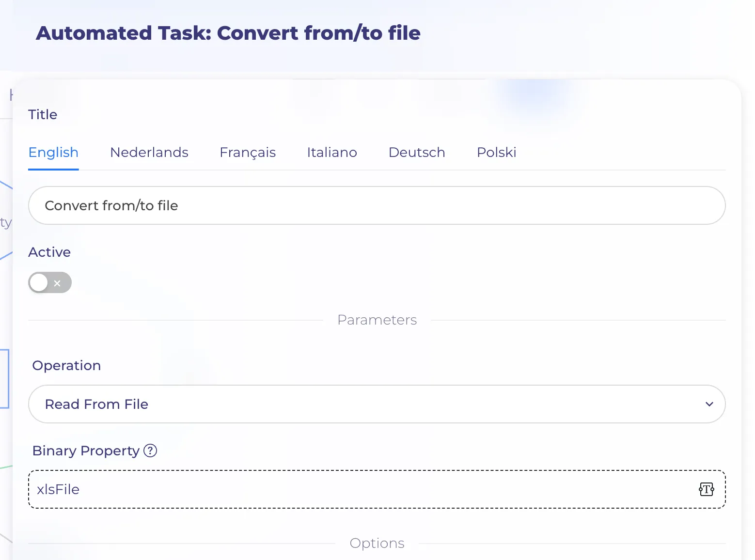The width and height of the screenshot is (755, 560).
Task: Open the Operation dropdown
Action: [377, 404]
